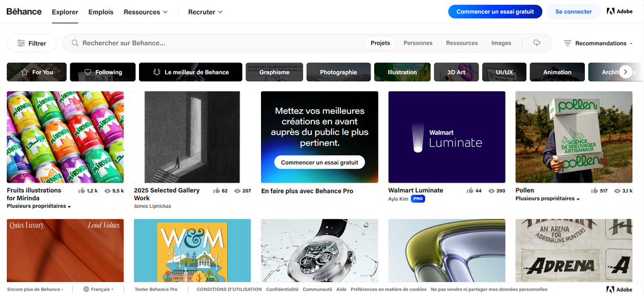Click the heart icon in Following
The height and width of the screenshot is (296, 644).
(87, 72)
